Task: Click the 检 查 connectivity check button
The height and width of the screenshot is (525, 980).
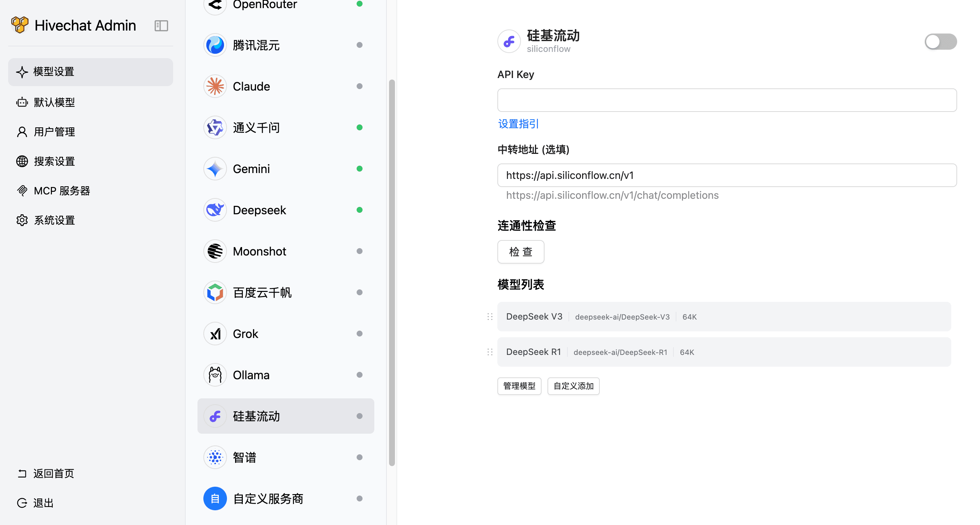Action: click(521, 252)
